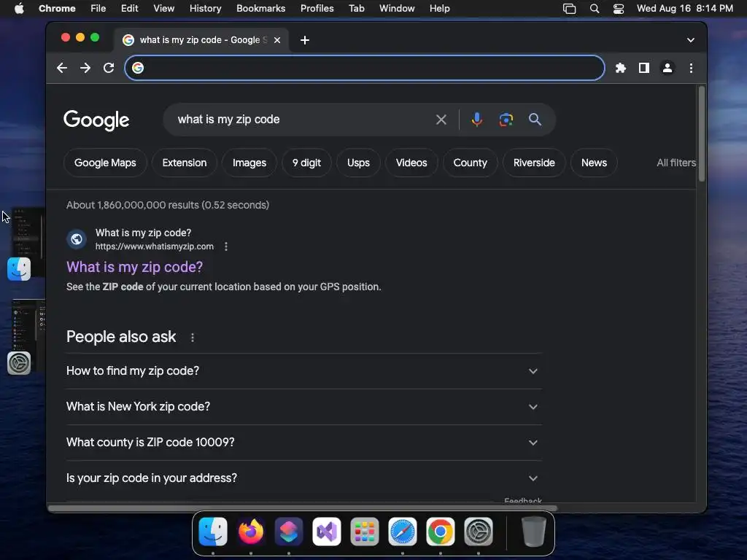Screen dimensions: 747x560
Task: Open the Edit menu
Action: [129, 9]
